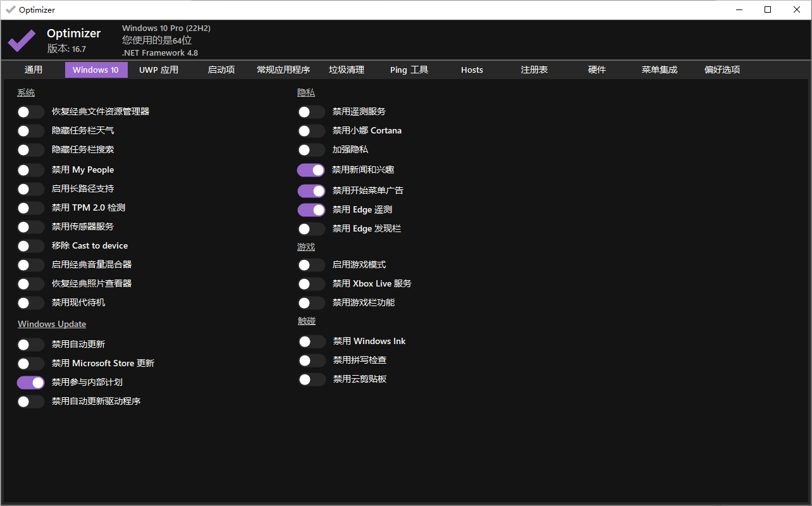Turn off 禁用参与内部计划

(x=30, y=382)
